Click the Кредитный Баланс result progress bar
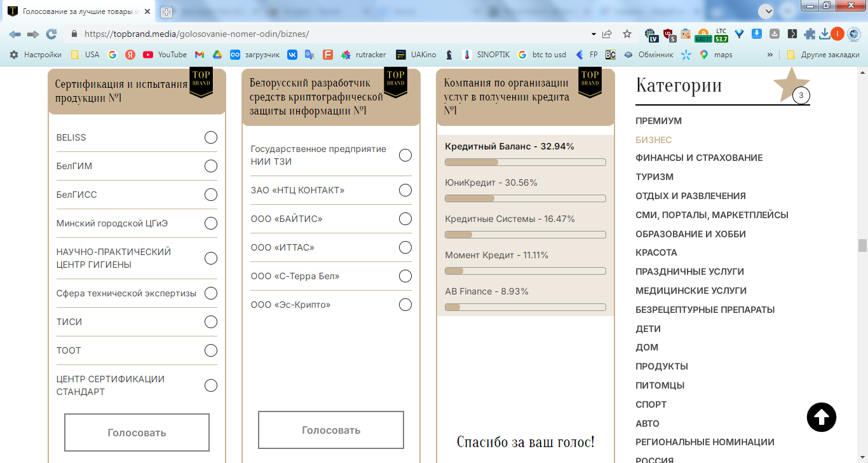The height and width of the screenshot is (463, 868). (x=526, y=162)
